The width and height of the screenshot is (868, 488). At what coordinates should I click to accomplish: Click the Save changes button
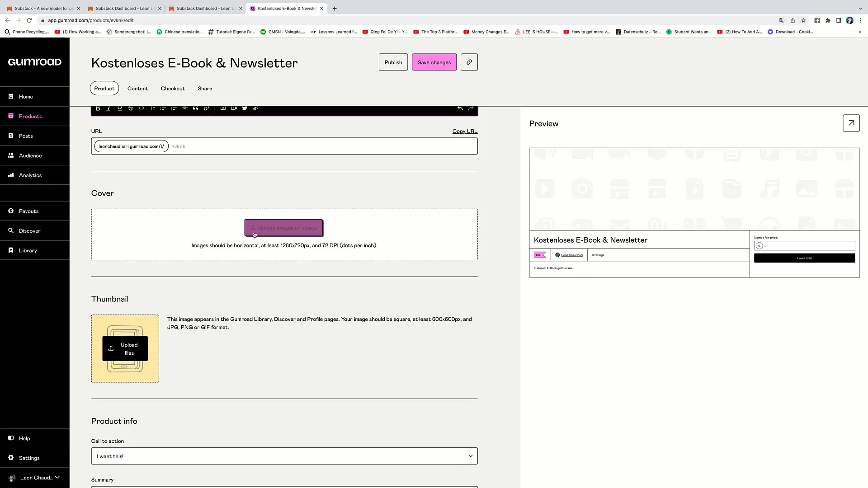[x=434, y=62]
